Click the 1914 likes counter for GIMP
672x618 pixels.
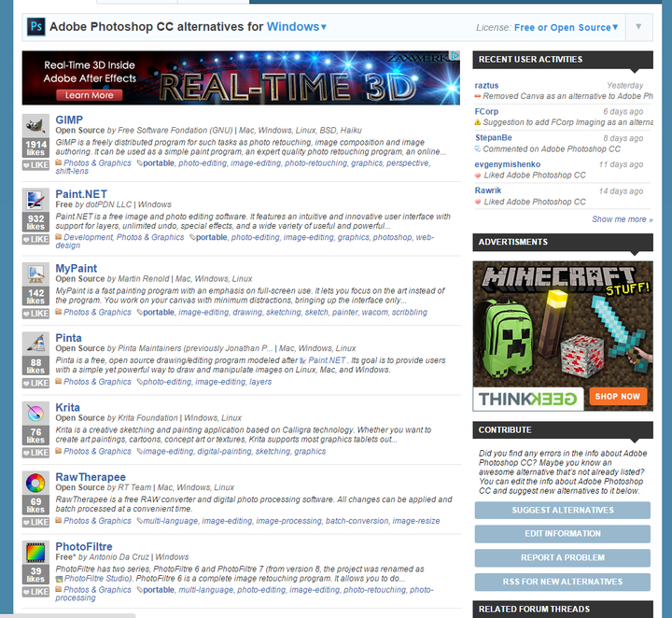point(35,147)
